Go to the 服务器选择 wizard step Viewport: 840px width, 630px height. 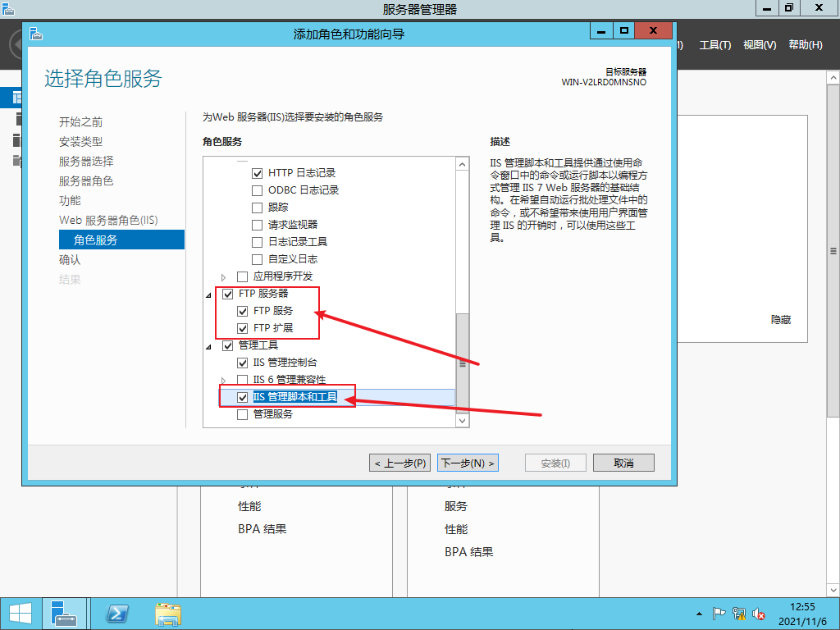85,162
